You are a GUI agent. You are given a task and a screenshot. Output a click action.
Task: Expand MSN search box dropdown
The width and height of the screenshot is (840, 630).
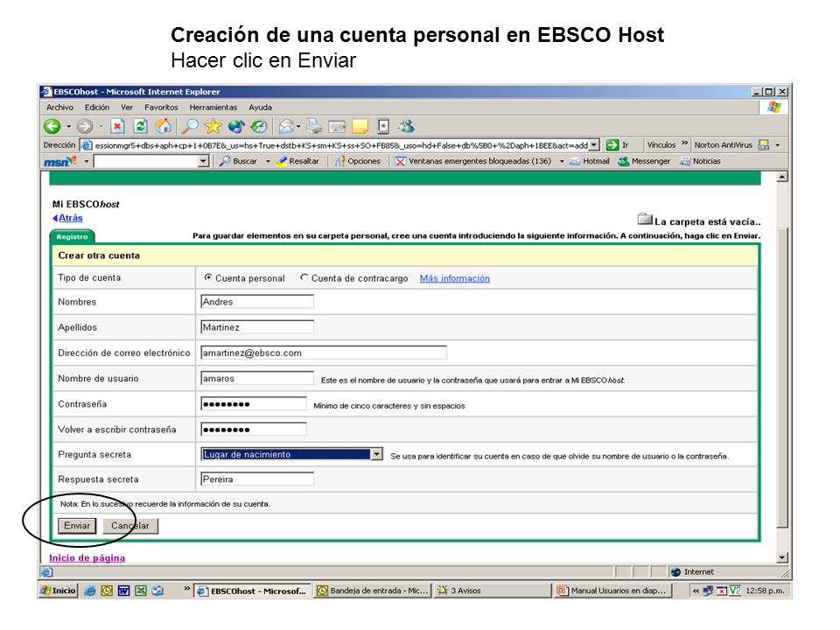click(203, 161)
